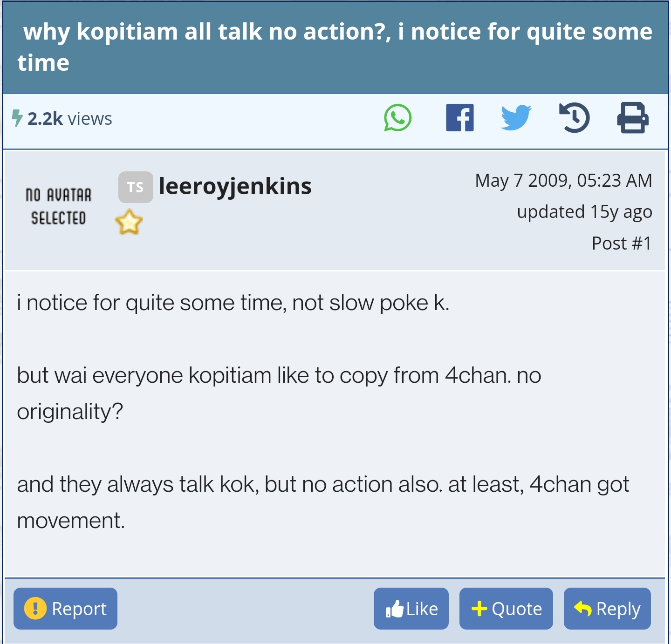Click the lightning bolt views icon
The width and height of the screenshot is (671, 644).
17,118
